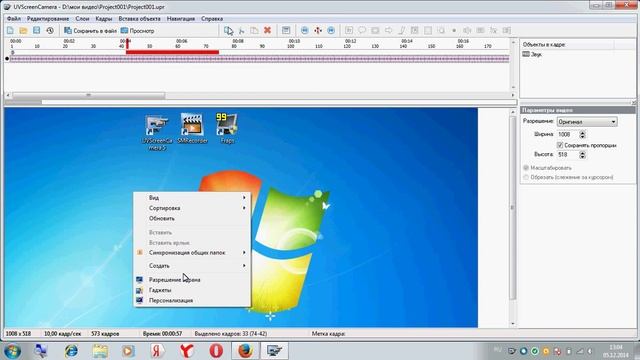Click UVScreenCamera taskbar button
This screenshot has height=360, width=640.
tap(274, 351)
